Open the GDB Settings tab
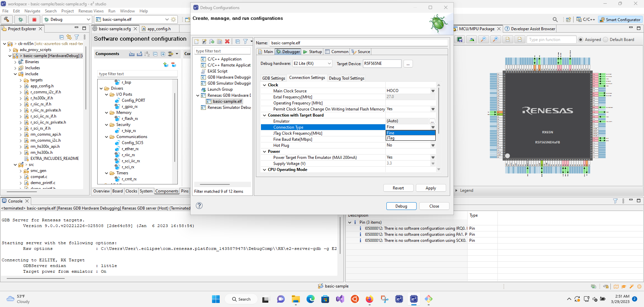Viewport: 644px width, 307px height. (x=274, y=78)
